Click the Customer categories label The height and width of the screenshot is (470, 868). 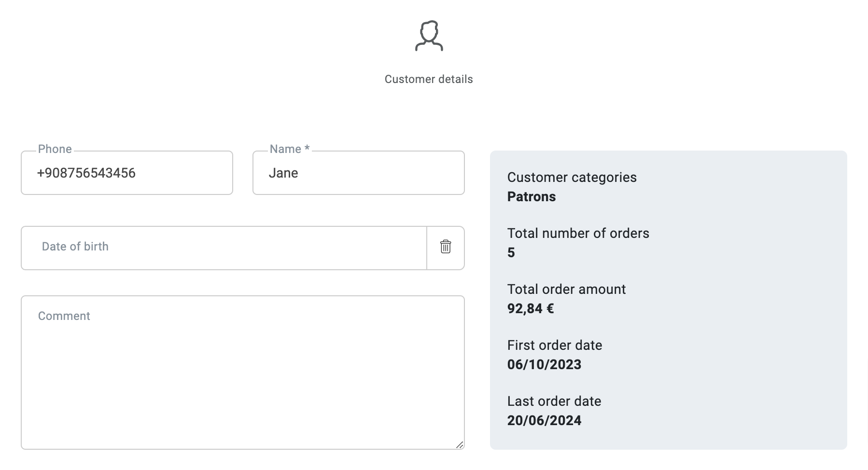tap(572, 178)
